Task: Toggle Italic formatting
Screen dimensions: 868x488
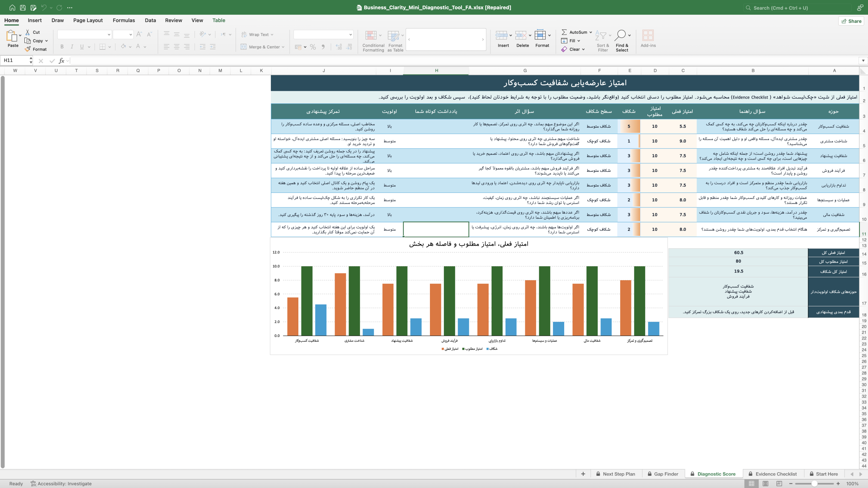Action: (72, 47)
